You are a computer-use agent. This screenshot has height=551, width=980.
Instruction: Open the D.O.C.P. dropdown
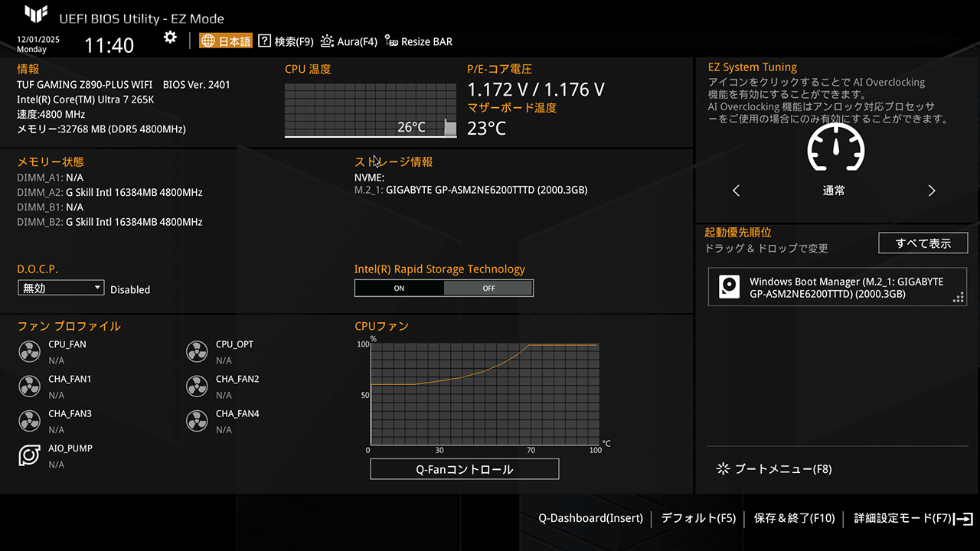coord(60,289)
